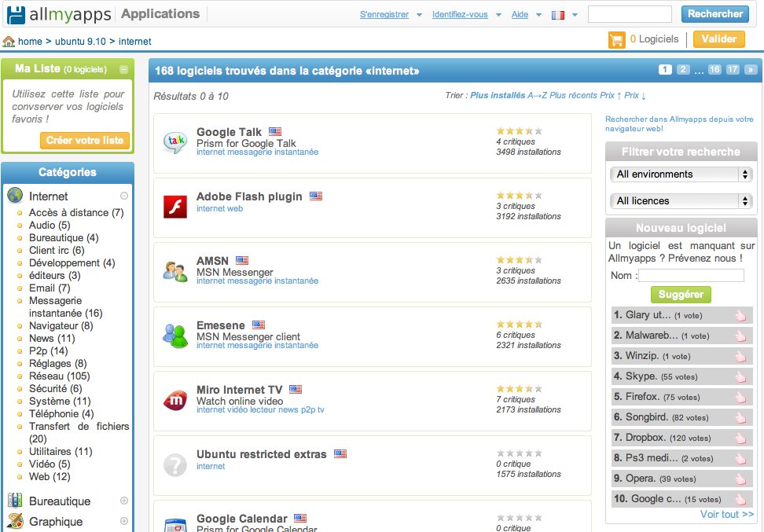This screenshot has width=764, height=532.
Task: Vote thumbs-up for Songbird suggestion
Action: [740, 417]
